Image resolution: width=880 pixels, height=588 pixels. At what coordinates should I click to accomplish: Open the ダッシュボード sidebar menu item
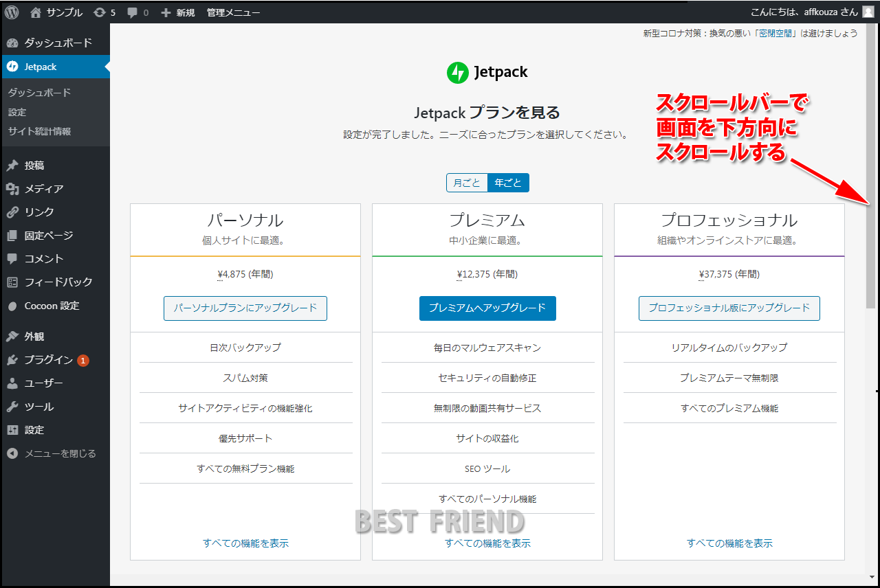point(55,43)
